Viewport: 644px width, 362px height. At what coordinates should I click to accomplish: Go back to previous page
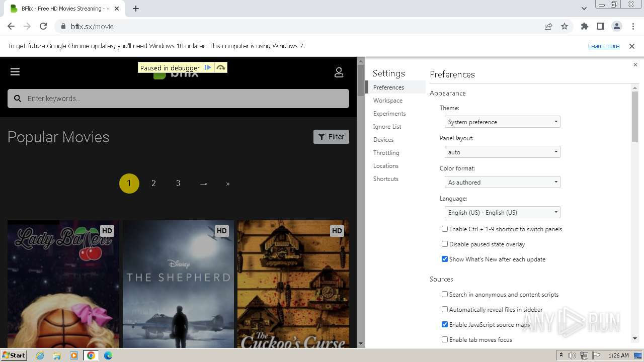11,26
